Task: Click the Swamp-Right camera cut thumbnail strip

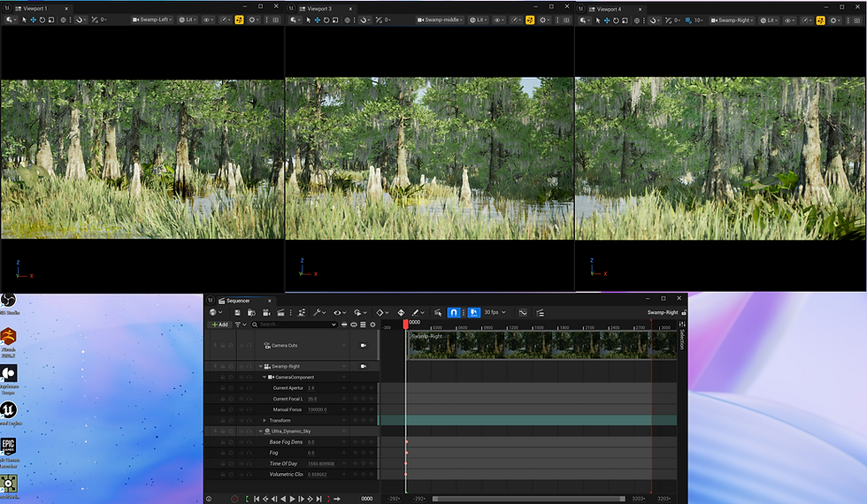Action: [541, 346]
